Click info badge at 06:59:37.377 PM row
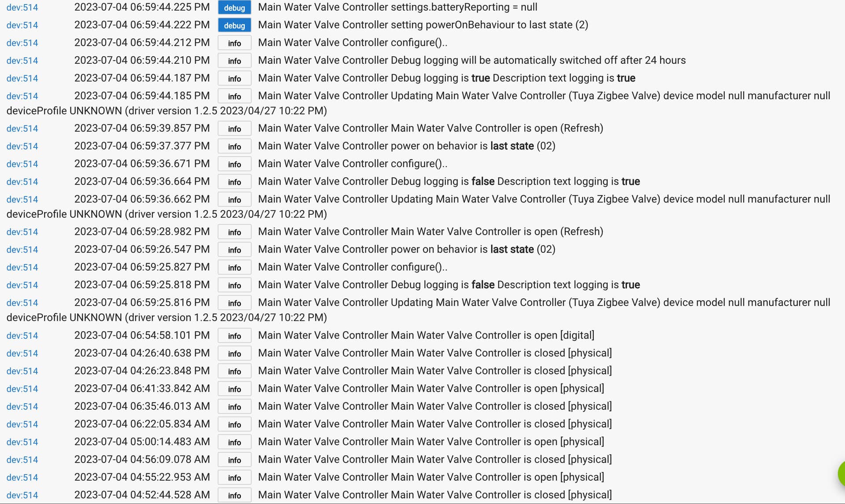The image size is (845, 504). [234, 146]
